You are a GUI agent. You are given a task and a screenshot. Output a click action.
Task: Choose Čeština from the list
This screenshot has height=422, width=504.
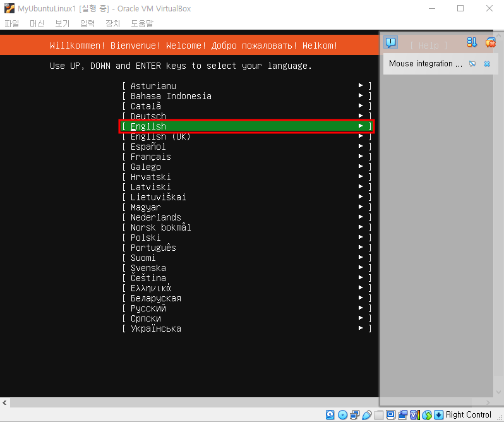tap(246, 278)
